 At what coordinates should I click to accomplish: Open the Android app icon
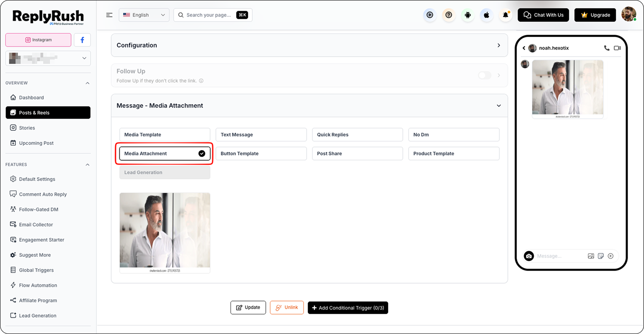(468, 15)
